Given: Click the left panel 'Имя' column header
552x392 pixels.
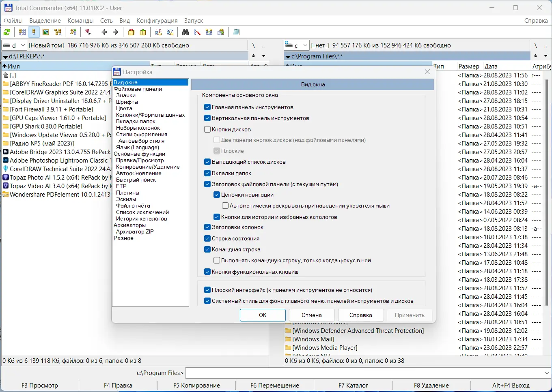Looking at the screenshot, I should (75, 66).
